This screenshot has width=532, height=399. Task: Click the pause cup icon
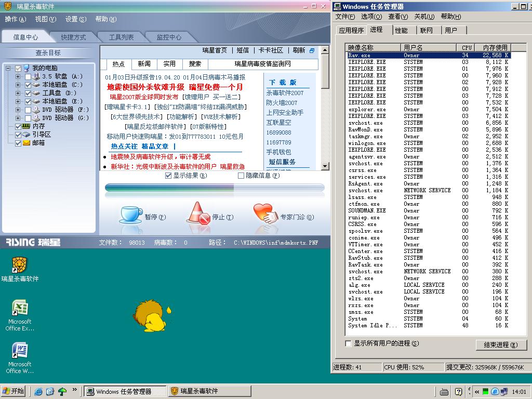click(131, 215)
